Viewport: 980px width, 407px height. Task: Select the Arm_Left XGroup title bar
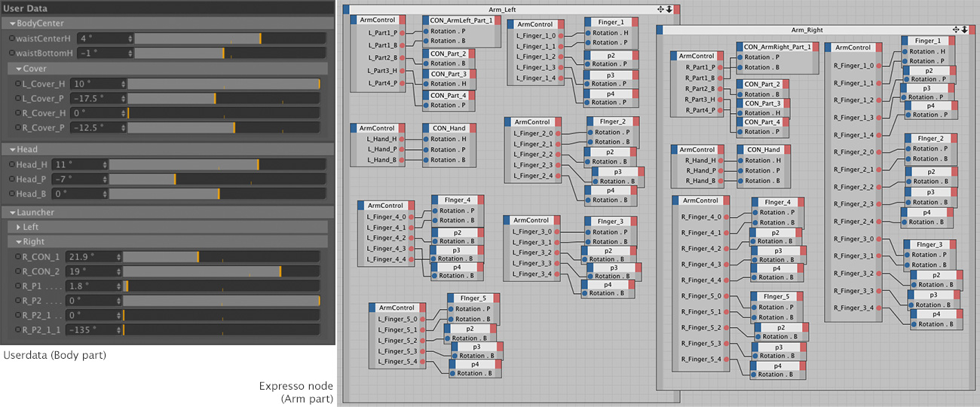click(505, 9)
